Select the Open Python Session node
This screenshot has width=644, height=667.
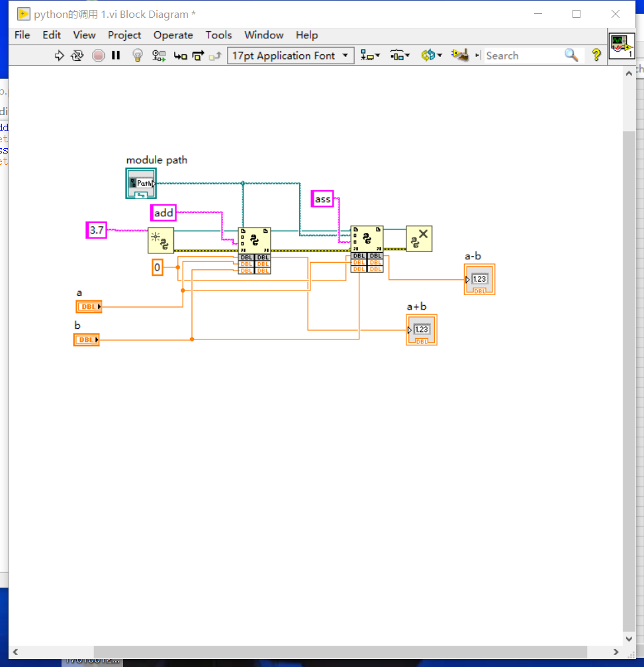click(x=161, y=240)
